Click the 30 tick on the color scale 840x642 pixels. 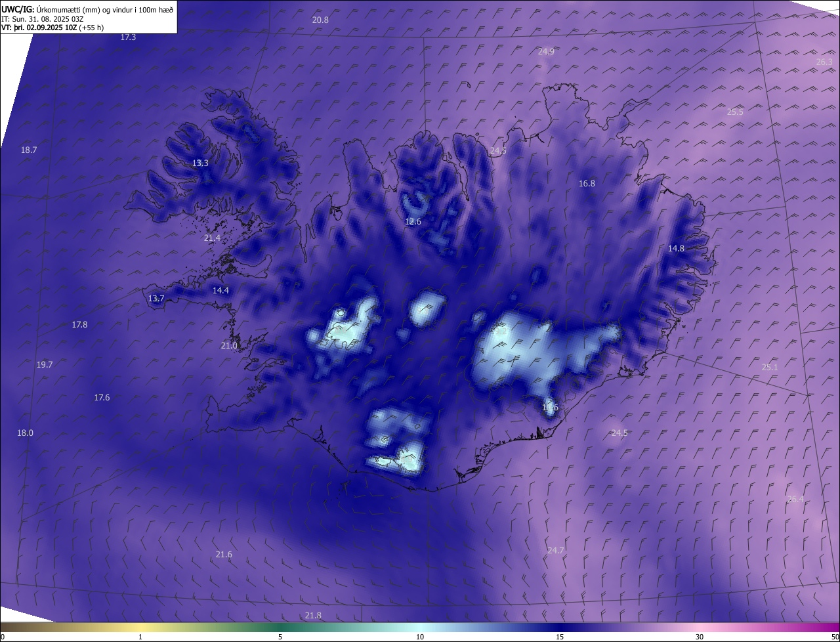700,637
